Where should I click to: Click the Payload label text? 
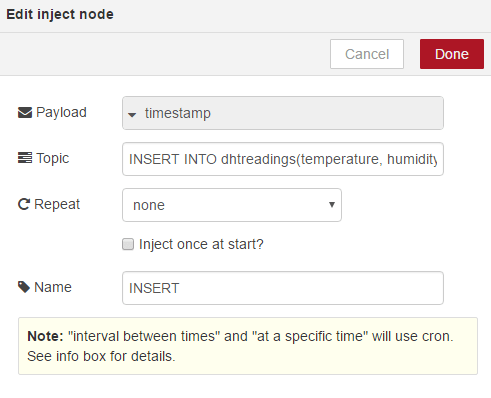coord(61,113)
